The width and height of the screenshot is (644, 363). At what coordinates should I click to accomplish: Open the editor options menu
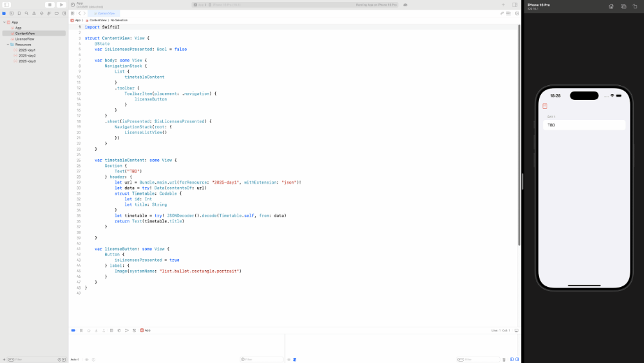tap(509, 14)
